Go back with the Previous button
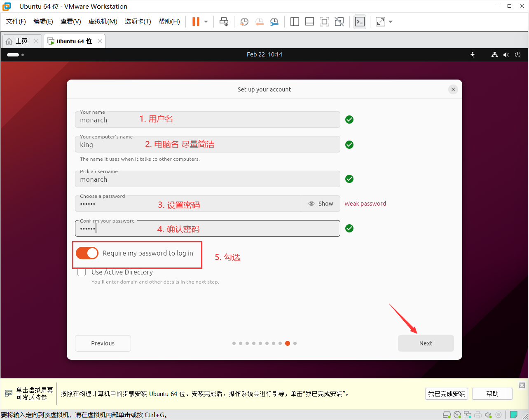 tap(103, 343)
